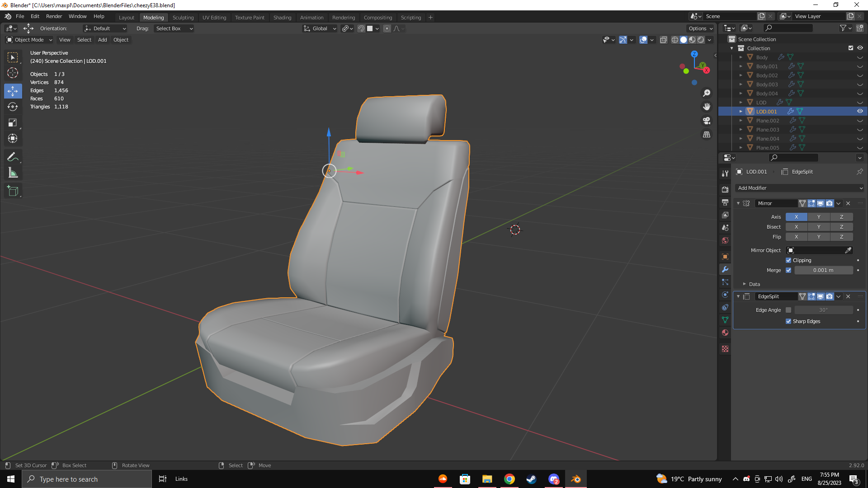Viewport: 868px width, 488px height.
Task: Switch to the Sculpting workspace tab
Action: (x=183, y=18)
